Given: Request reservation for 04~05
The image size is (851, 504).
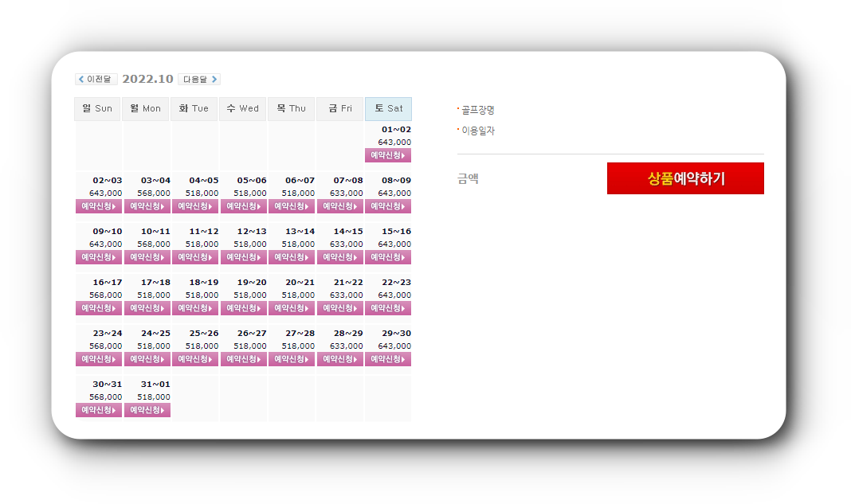Looking at the screenshot, I should tap(195, 206).
